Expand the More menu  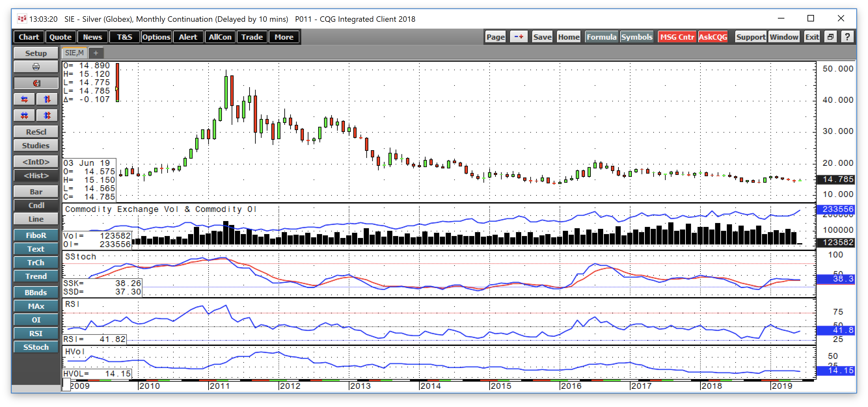coord(284,37)
